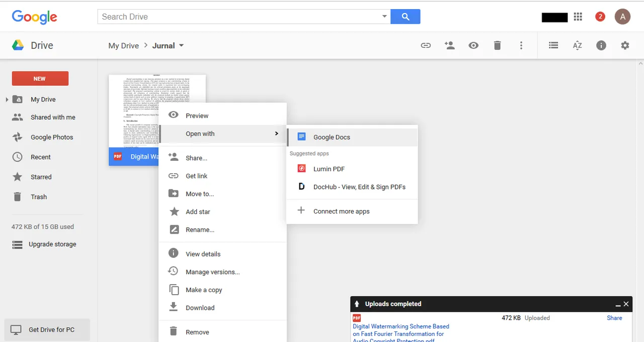Screen dimensions: 644x342
Task: Choose Download in context menu
Action: pyautogui.click(x=222, y=308)
